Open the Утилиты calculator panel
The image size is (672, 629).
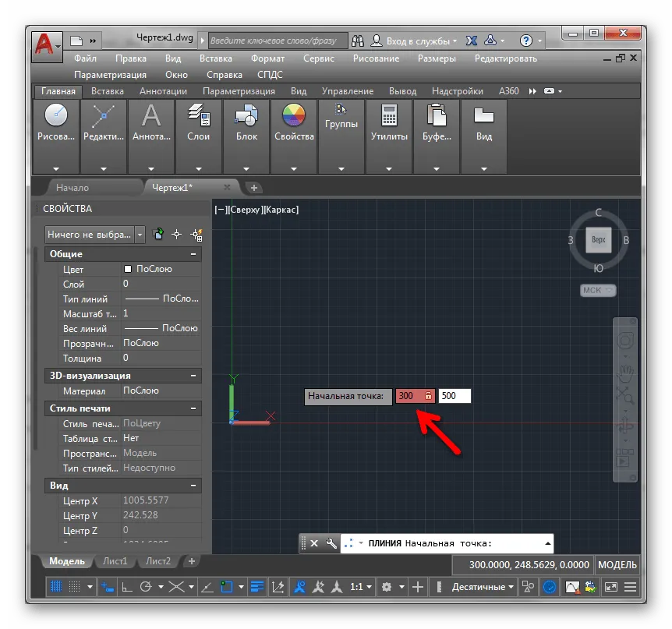pos(389,136)
